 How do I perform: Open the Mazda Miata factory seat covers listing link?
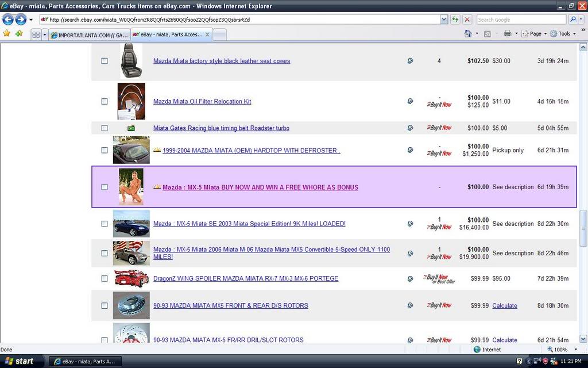pyautogui.click(x=220, y=60)
